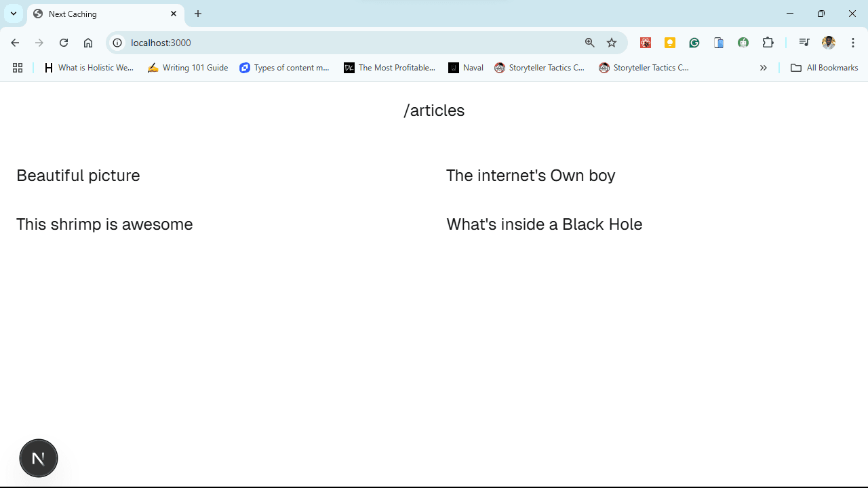The height and width of the screenshot is (488, 868).
Task: Open the Chrome profile avatar
Action: click(829, 43)
